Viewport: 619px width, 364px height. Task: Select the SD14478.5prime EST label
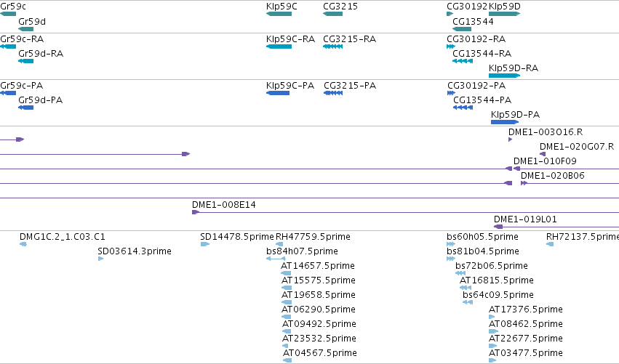pyautogui.click(x=237, y=237)
